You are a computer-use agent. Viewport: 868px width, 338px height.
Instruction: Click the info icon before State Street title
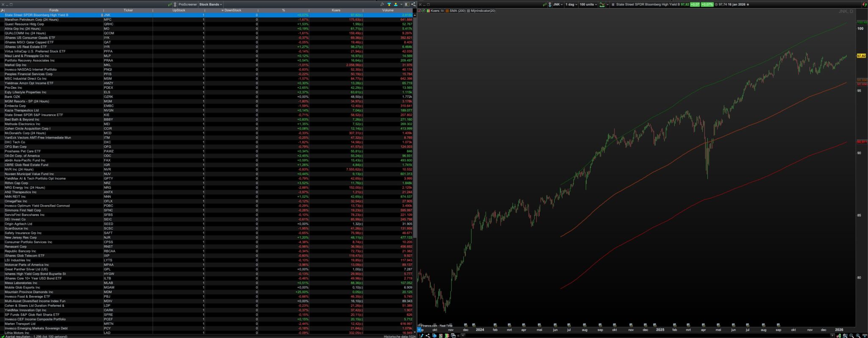(613, 5)
